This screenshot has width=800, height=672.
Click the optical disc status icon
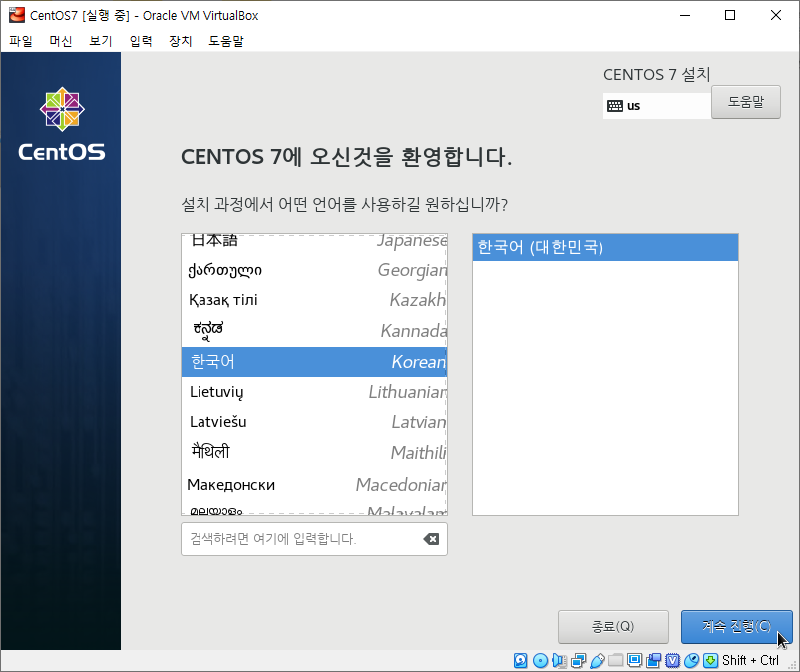[540, 660]
